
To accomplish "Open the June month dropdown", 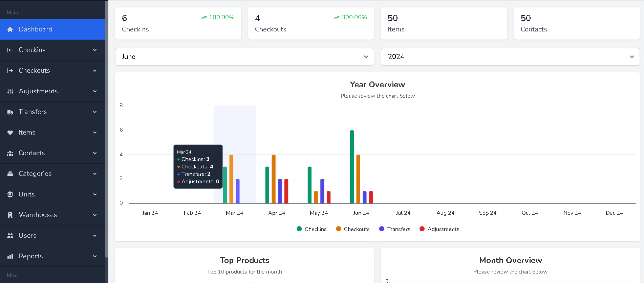I will tap(244, 57).
